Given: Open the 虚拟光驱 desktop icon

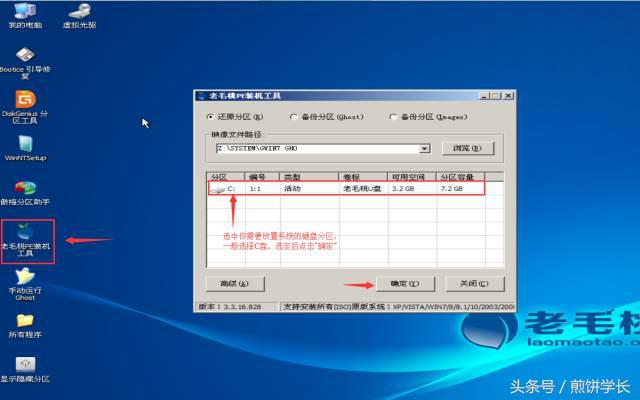Looking at the screenshot, I should click(79, 15).
